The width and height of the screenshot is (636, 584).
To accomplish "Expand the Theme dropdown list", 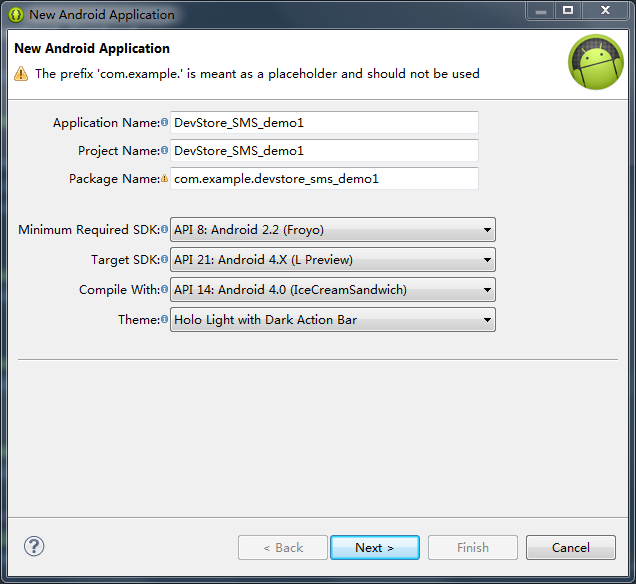I will pyautogui.click(x=333, y=320).
